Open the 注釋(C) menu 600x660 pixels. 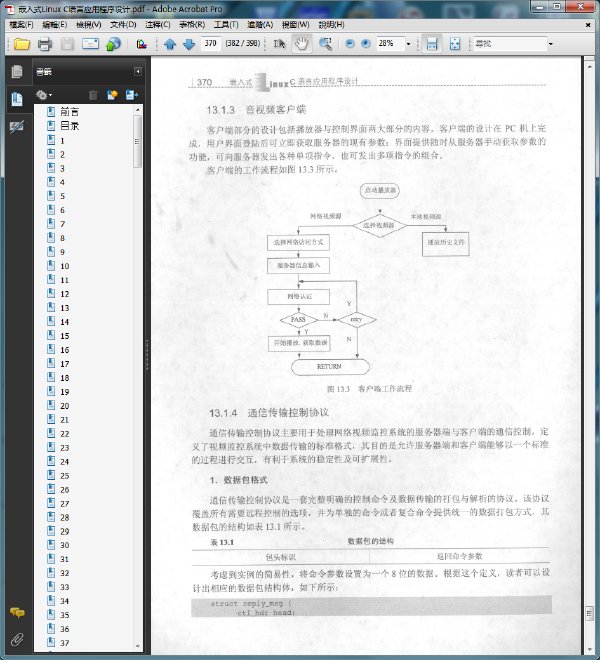[x=158, y=25]
